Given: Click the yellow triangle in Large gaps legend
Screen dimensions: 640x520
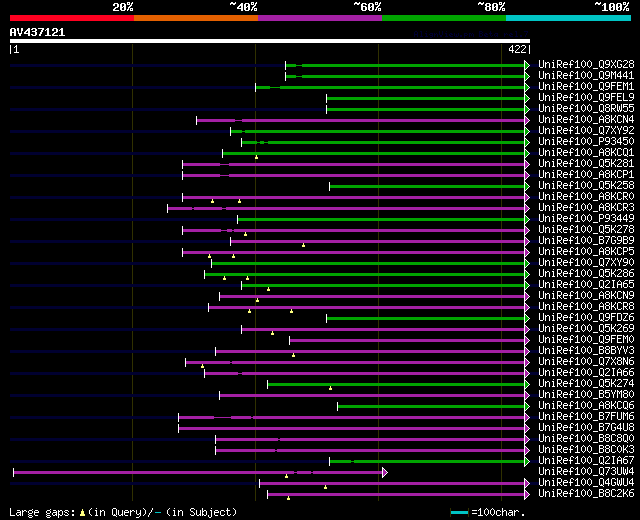Looking at the screenshot, I should pos(82,513).
